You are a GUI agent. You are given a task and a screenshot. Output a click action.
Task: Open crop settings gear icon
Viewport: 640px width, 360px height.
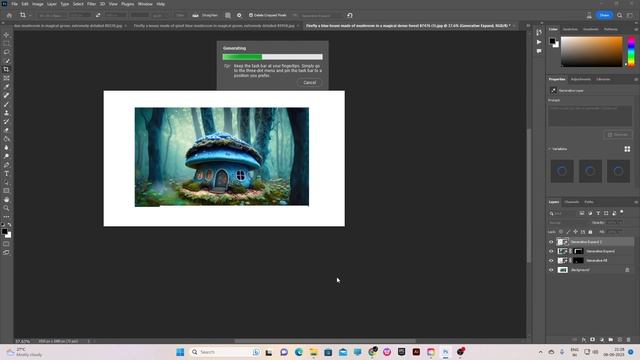[x=239, y=15]
